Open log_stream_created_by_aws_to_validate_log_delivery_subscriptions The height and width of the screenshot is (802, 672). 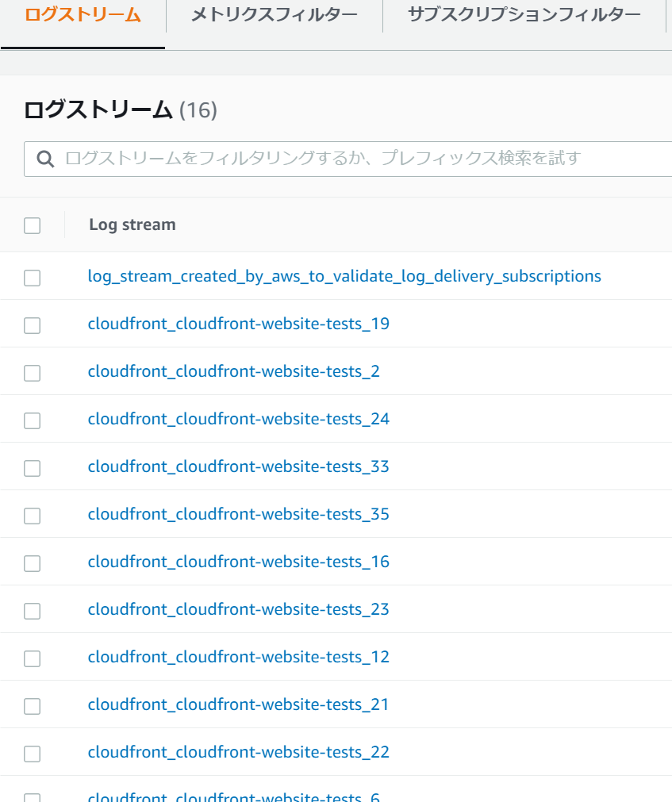click(344, 276)
